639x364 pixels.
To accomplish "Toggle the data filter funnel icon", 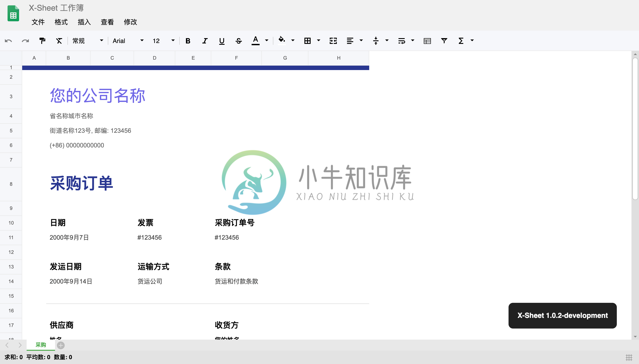I will tap(444, 41).
